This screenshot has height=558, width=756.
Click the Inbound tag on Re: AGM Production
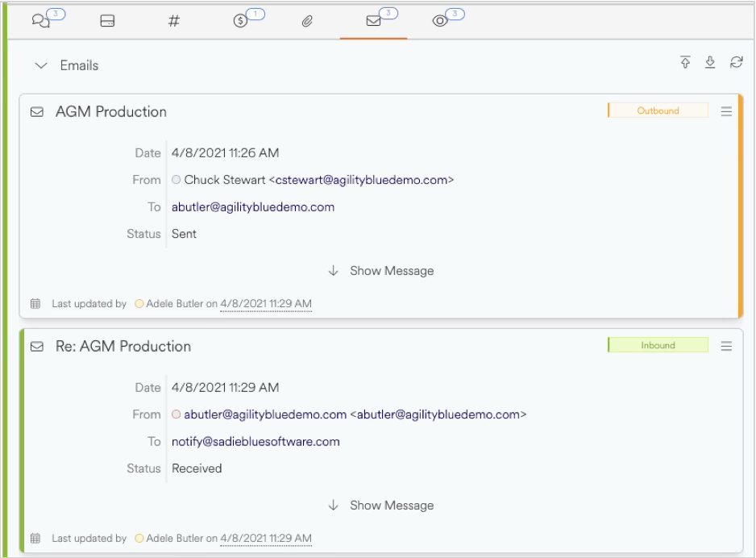click(x=658, y=345)
